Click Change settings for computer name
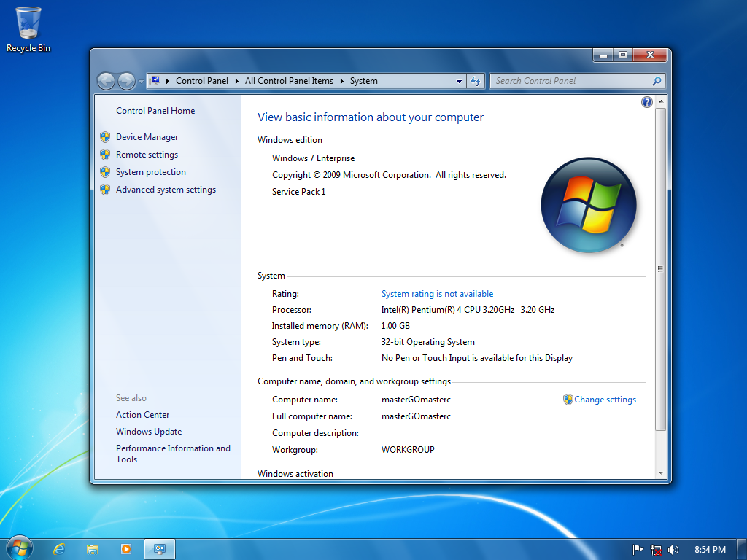The image size is (747, 560). (x=605, y=399)
